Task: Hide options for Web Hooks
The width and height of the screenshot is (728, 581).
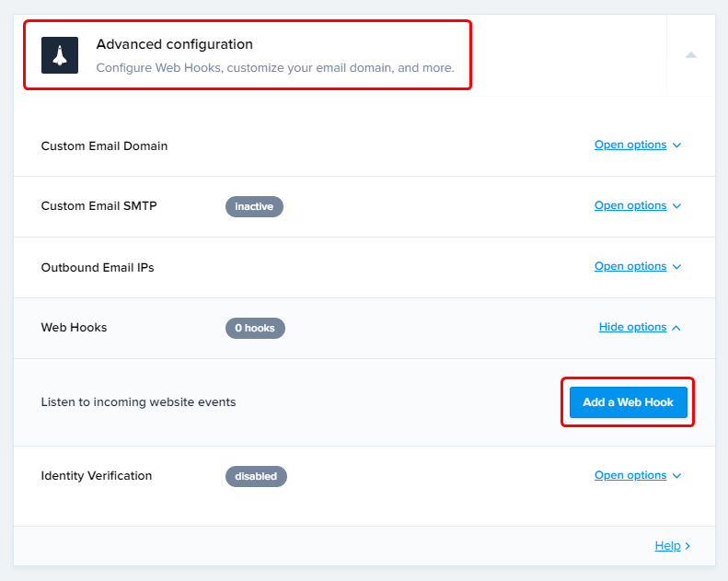Action: [632, 328]
